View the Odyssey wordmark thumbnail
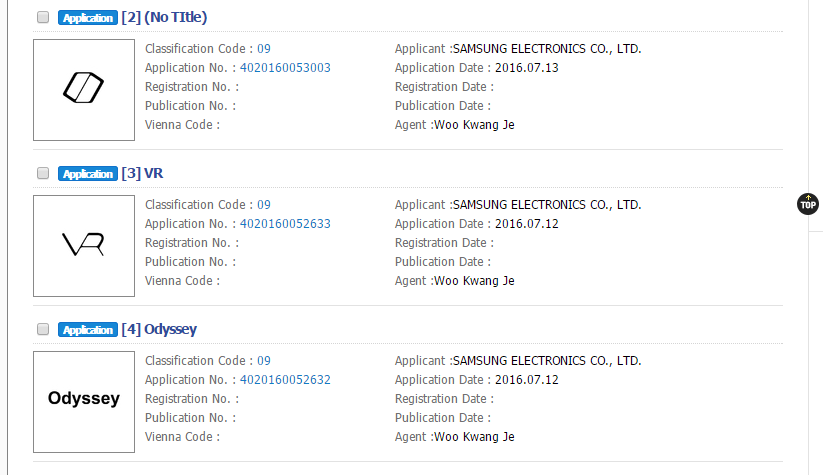The width and height of the screenshot is (823, 475). (84, 402)
